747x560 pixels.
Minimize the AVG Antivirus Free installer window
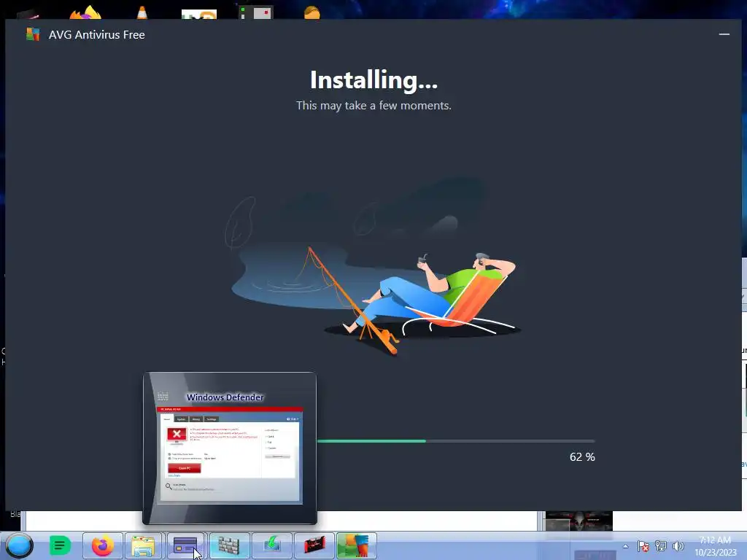[x=724, y=34]
